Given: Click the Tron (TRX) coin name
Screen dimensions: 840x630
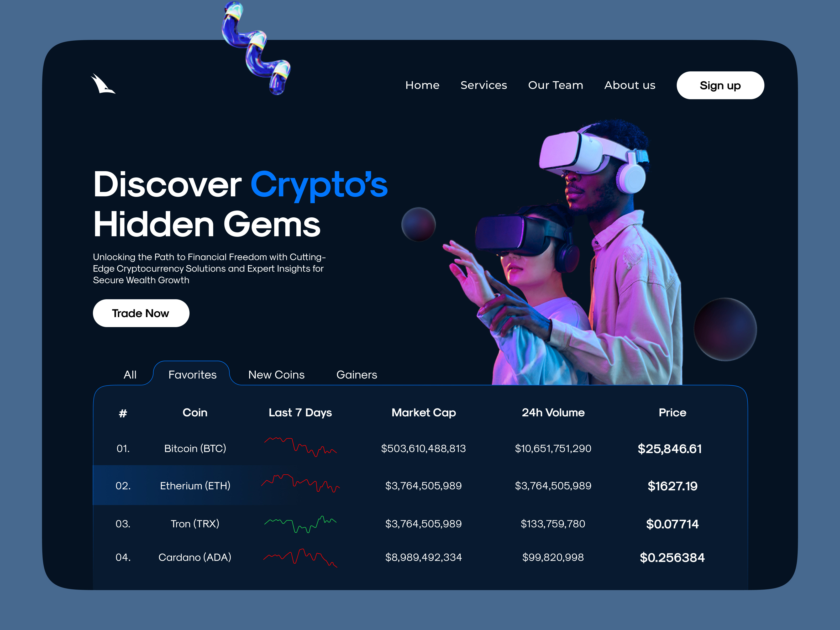Looking at the screenshot, I should coord(195,523).
